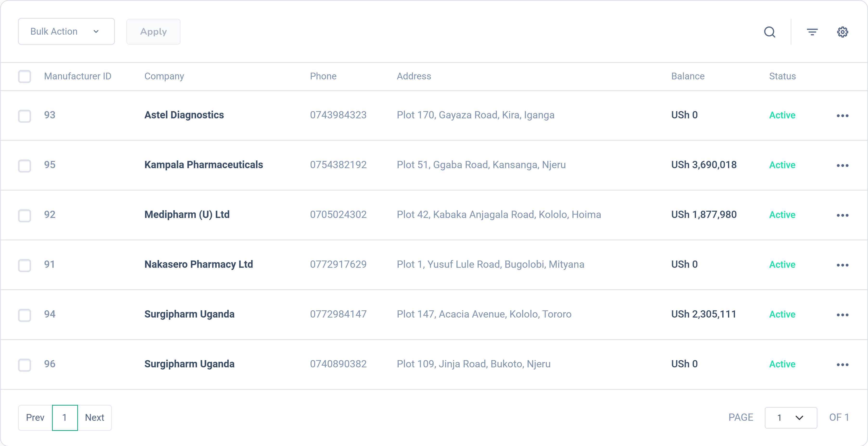Select page 1 in pagination

tap(65, 418)
